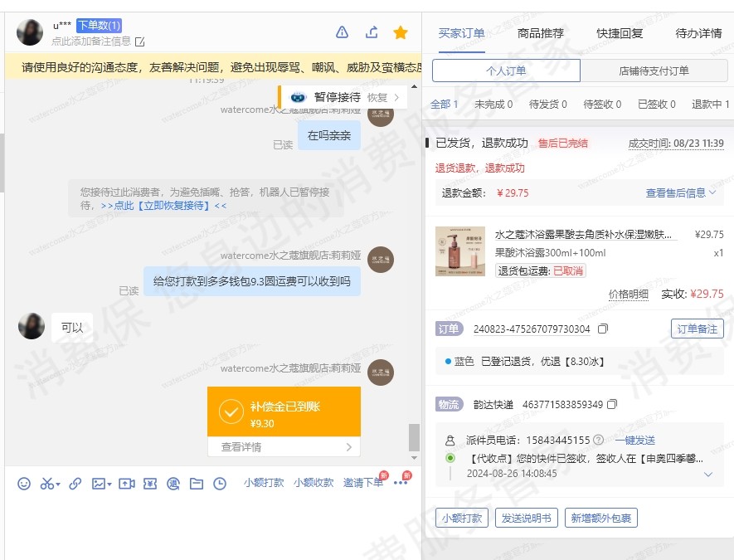Filter orders by 未完成 0
734x560 pixels.
click(x=493, y=104)
